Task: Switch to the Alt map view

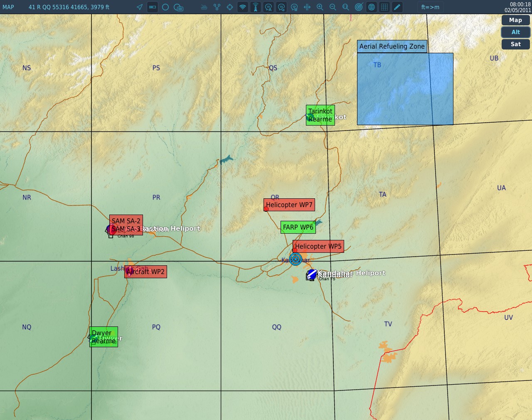Action: [515, 32]
